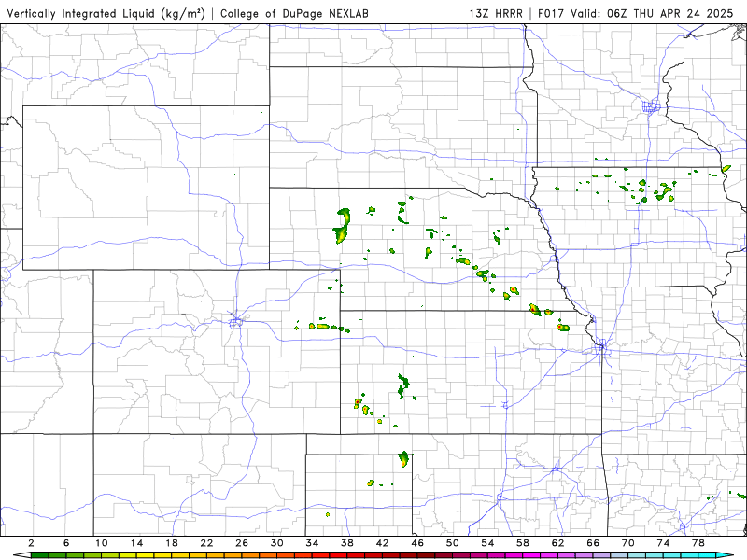Viewport: 747px width, 560px height.
Task: Click the 'F017' forecast hour text
Action: pos(552,13)
